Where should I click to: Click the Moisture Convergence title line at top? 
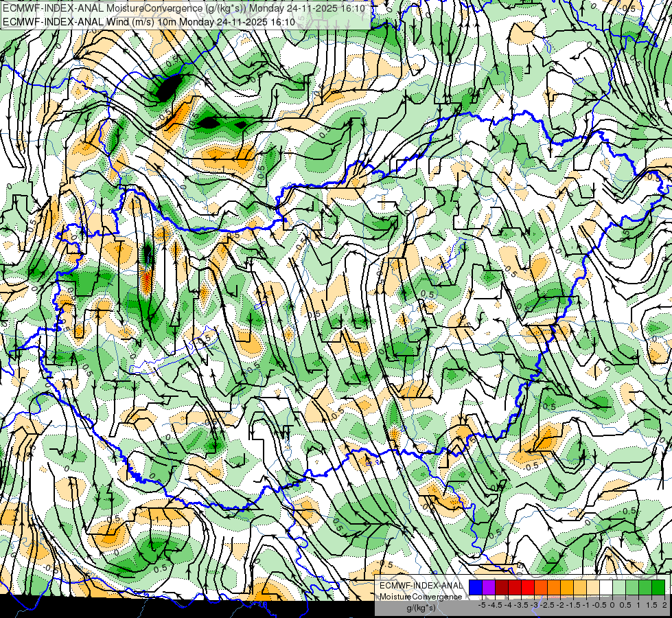point(184,8)
